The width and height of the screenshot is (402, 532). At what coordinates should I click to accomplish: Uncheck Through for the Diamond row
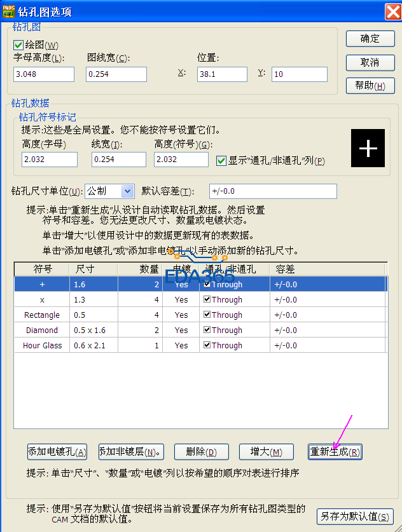(x=207, y=330)
